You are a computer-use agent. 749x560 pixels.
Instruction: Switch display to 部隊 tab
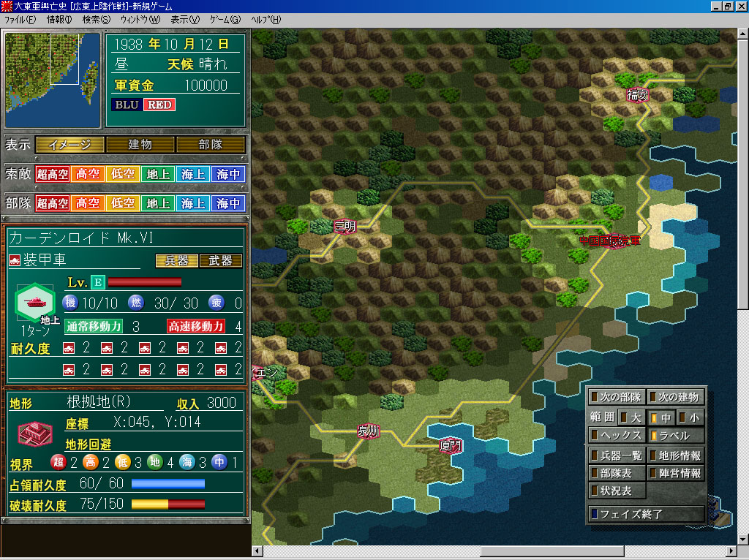pos(211,144)
